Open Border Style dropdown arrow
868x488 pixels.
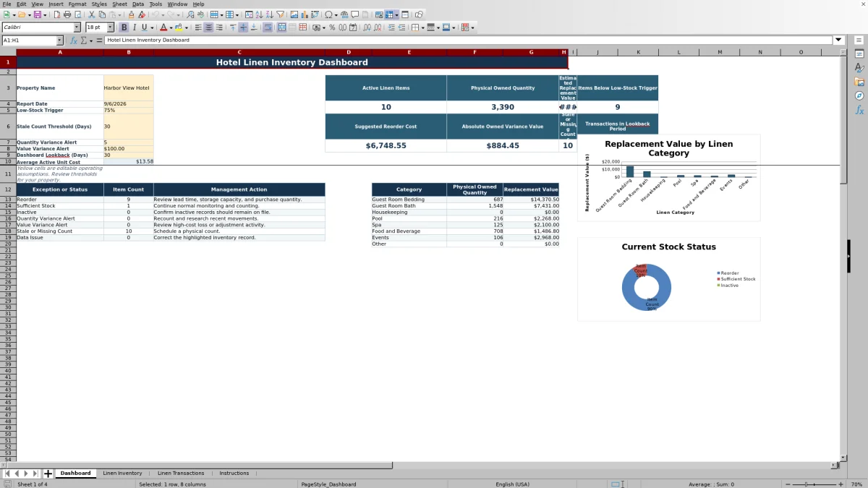click(x=438, y=27)
